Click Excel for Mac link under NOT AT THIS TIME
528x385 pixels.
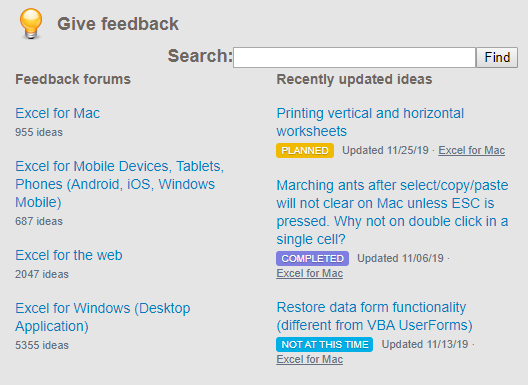point(309,359)
